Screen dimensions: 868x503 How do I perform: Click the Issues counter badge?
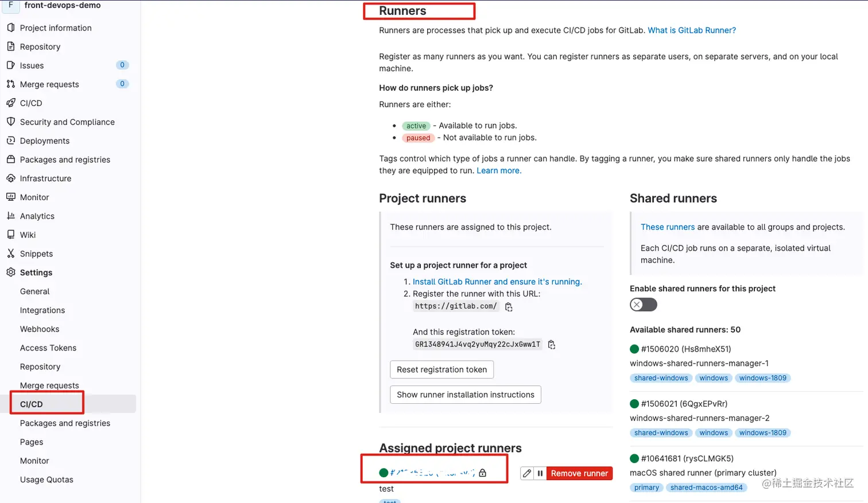(x=122, y=65)
